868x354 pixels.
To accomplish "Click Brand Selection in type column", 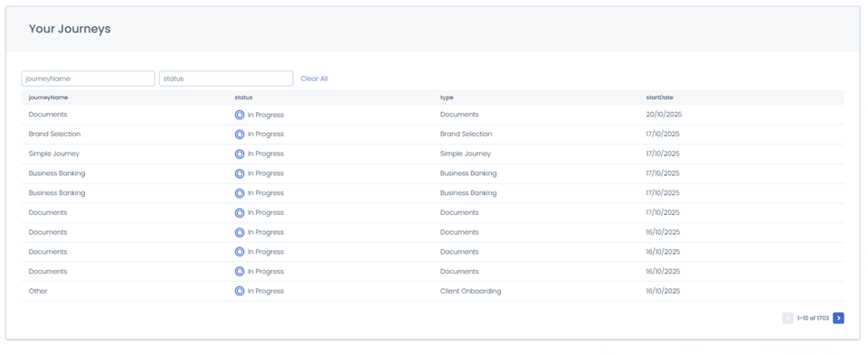I will coord(467,134).
